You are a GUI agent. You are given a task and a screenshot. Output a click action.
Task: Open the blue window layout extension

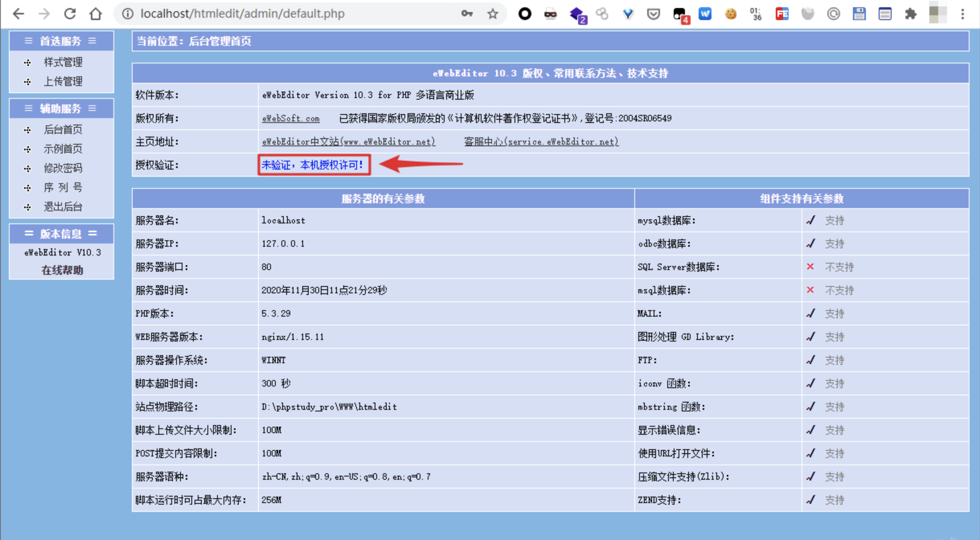pyautogui.click(x=885, y=14)
